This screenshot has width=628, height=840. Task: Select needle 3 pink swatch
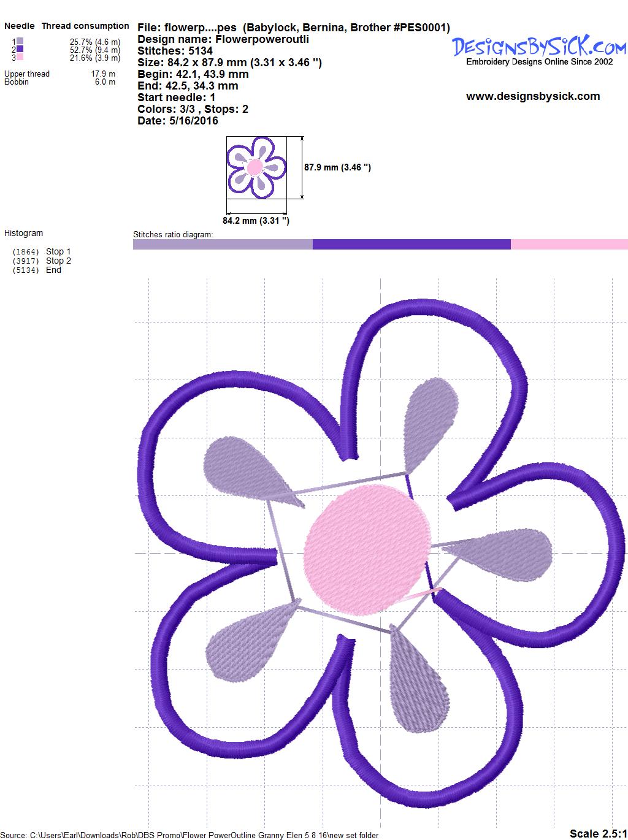(x=20, y=57)
